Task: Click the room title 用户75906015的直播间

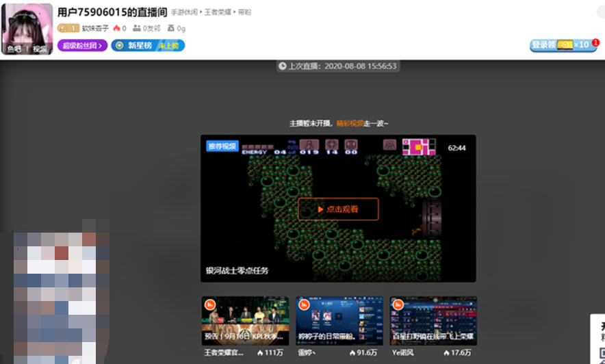Action: coord(112,12)
